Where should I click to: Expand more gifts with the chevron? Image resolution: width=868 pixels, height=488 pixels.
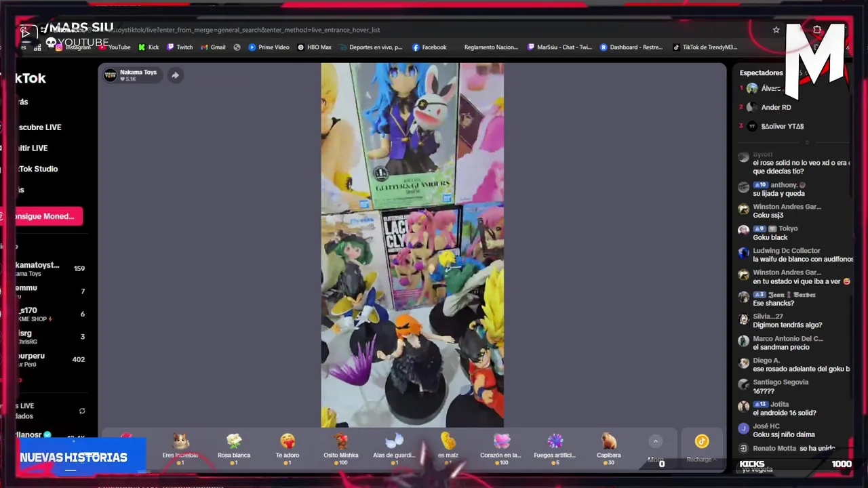coord(655,441)
